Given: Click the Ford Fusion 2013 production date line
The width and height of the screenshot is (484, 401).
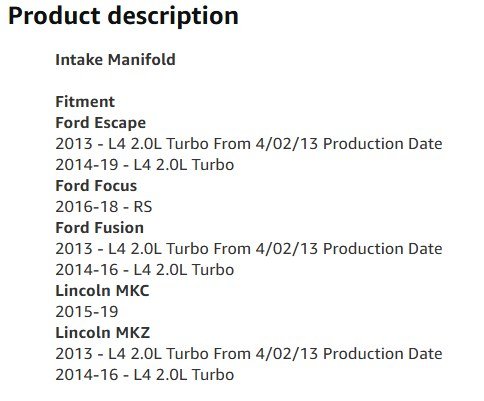Looking at the screenshot, I should tap(249, 249).
